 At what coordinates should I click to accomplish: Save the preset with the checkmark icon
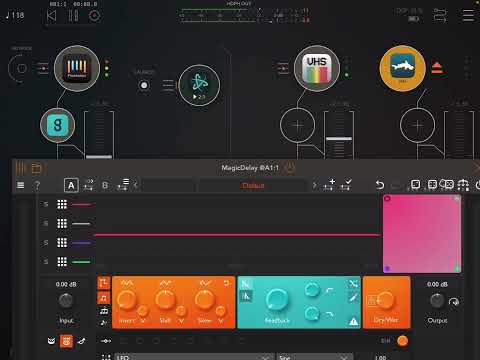(346, 184)
